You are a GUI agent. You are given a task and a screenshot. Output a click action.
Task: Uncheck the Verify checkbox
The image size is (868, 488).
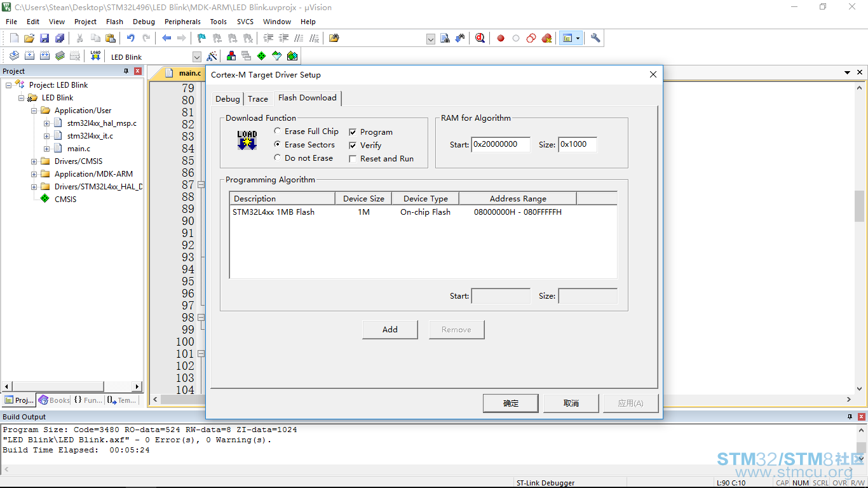pyautogui.click(x=353, y=146)
